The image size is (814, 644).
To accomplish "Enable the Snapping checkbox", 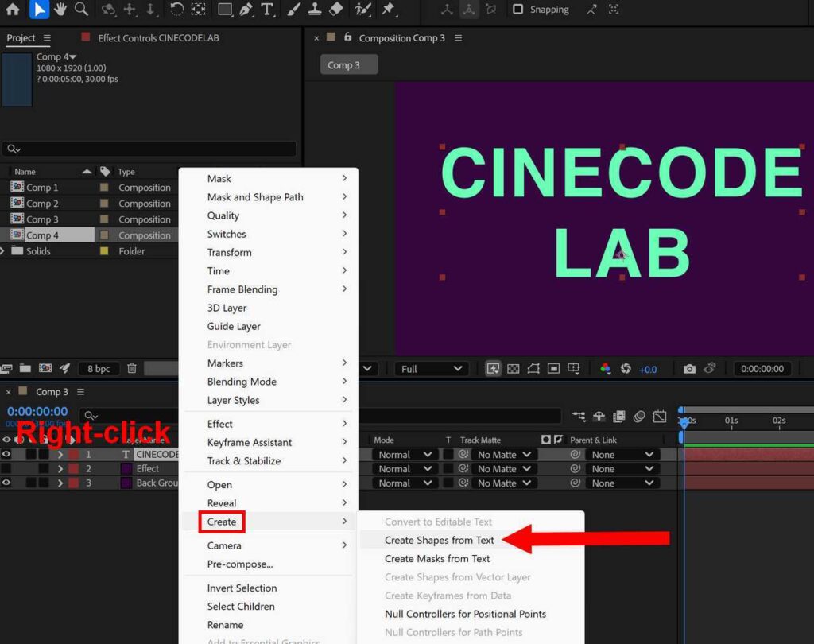I will (x=517, y=10).
